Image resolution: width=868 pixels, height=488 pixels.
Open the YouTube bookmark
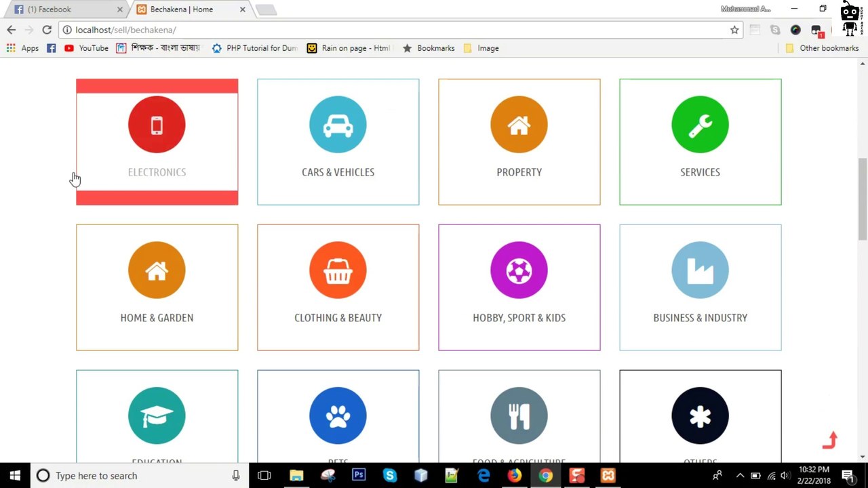click(86, 48)
